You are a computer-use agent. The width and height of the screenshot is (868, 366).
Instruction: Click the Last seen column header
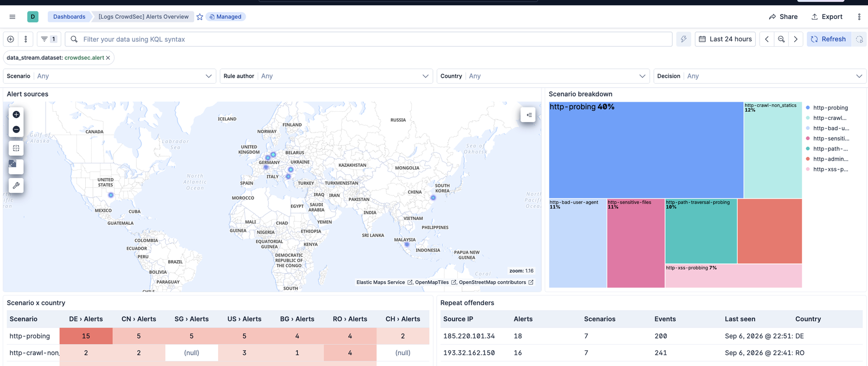tap(740, 319)
